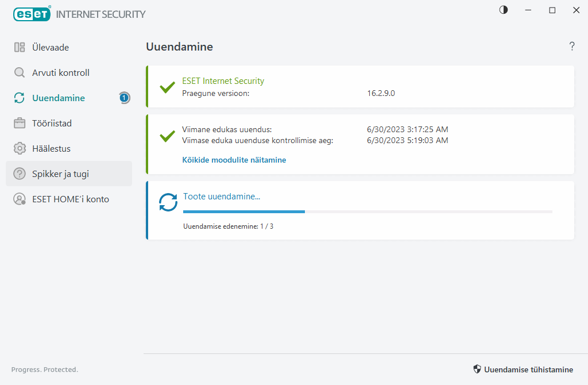Click the notification badge next to Uuendamine

(x=124, y=98)
